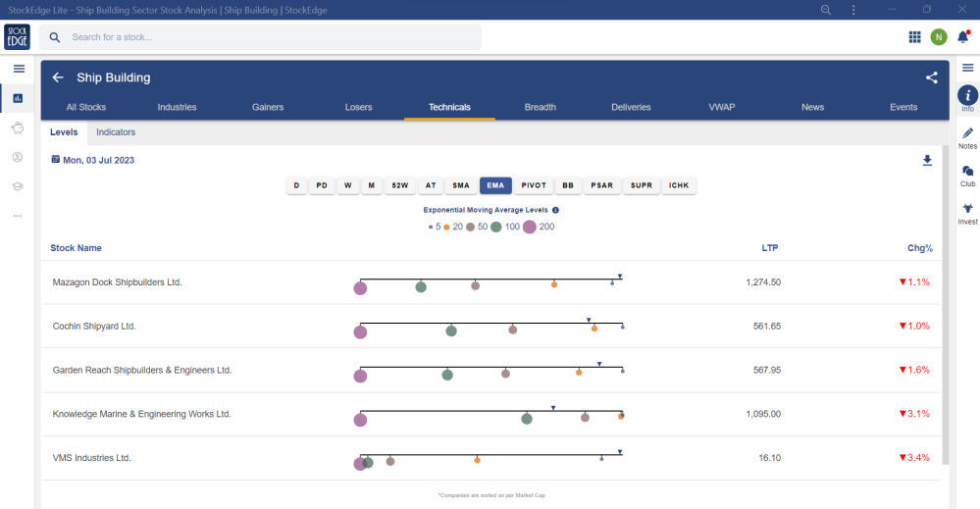Open the apps grid icon

(x=914, y=37)
